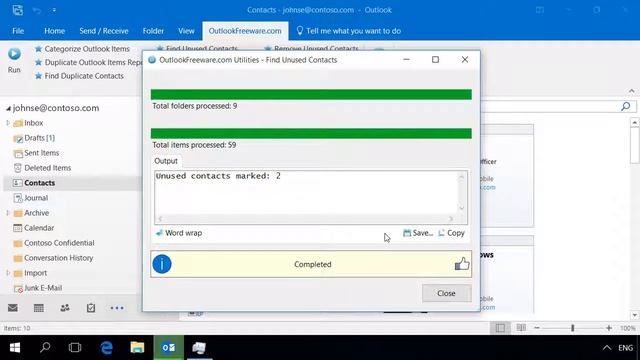The height and width of the screenshot is (360, 640).
Task: Click Tell me what you want to do
Action: pyautogui.click(x=349, y=31)
